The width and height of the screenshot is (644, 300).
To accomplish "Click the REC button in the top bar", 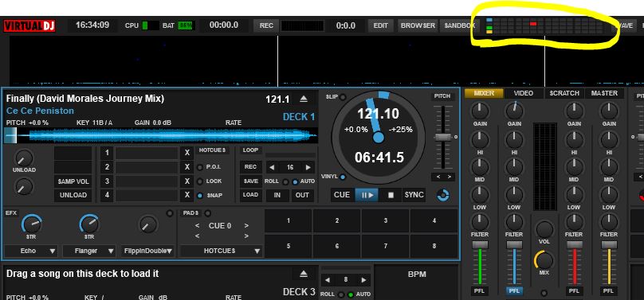I will click(x=266, y=25).
